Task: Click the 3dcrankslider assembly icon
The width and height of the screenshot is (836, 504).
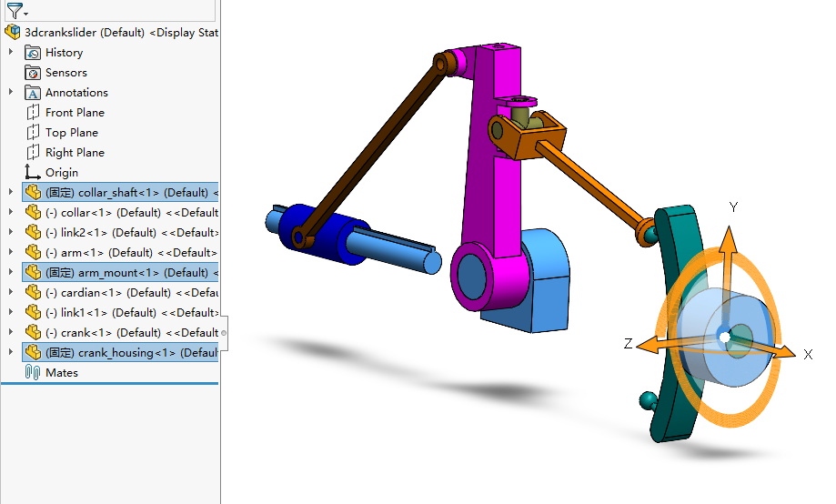Action: (13, 33)
